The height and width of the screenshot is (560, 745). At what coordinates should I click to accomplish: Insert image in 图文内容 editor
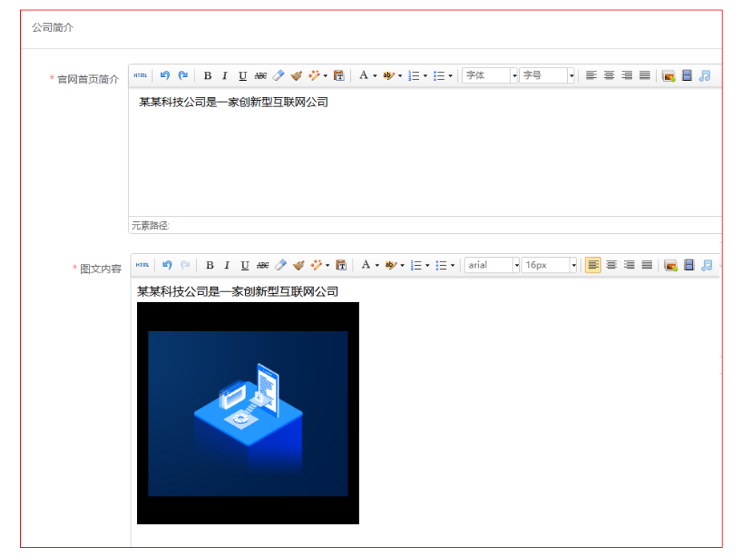[670, 265]
